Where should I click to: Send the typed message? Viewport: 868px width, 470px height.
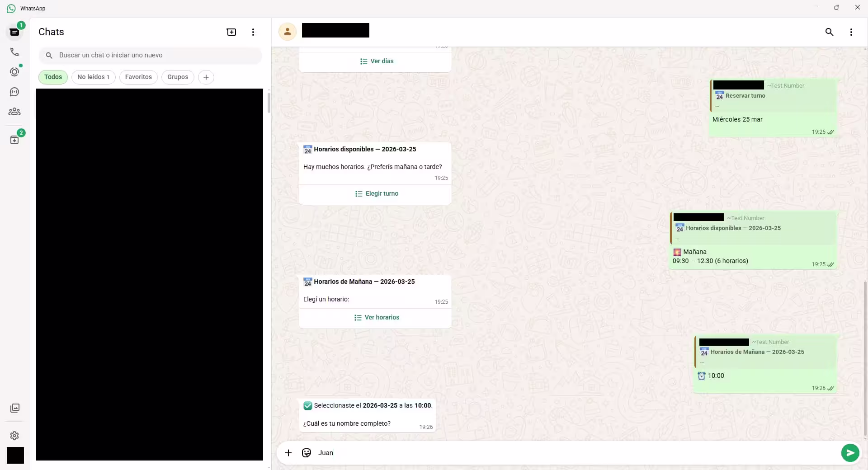click(850, 453)
